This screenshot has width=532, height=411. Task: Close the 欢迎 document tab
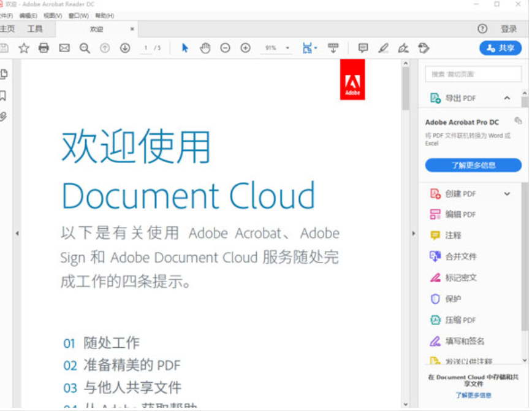(132, 29)
